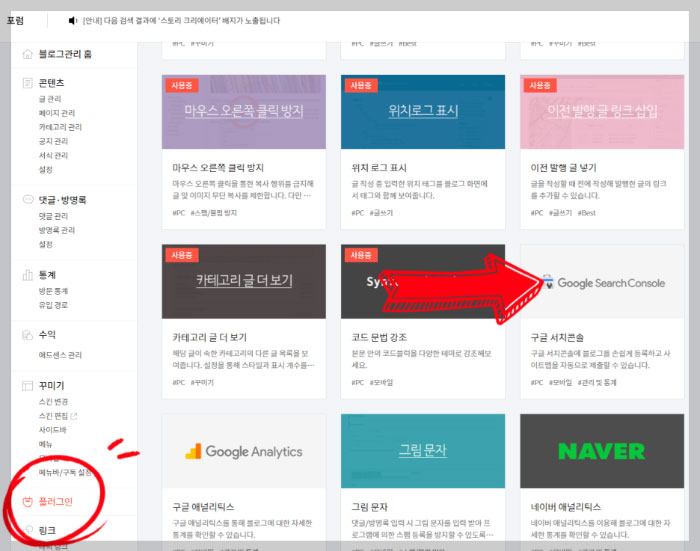Image resolution: width=700 pixels, height=551 pixels.
Task: Open the 링크 sidebar section
Action: click(x=47, y=530)
